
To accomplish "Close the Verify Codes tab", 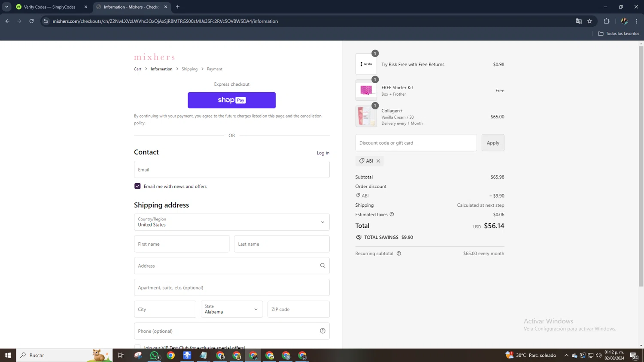I will (86, 7).
